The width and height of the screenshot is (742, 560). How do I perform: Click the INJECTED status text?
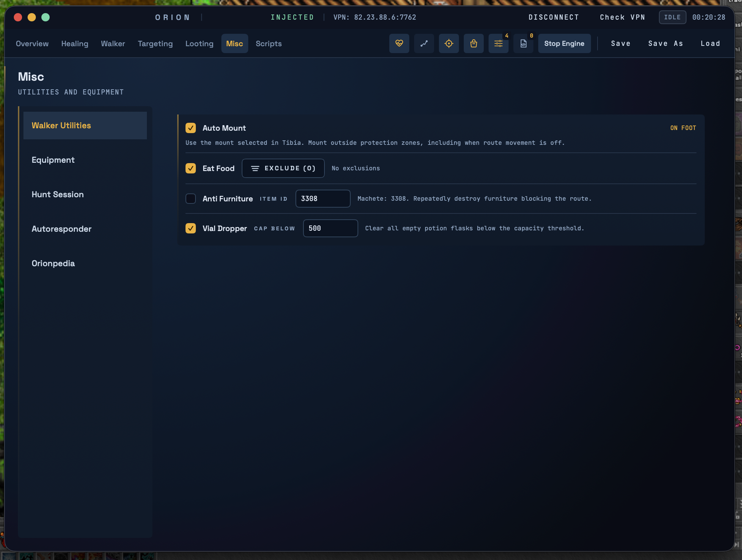point(292,17)
